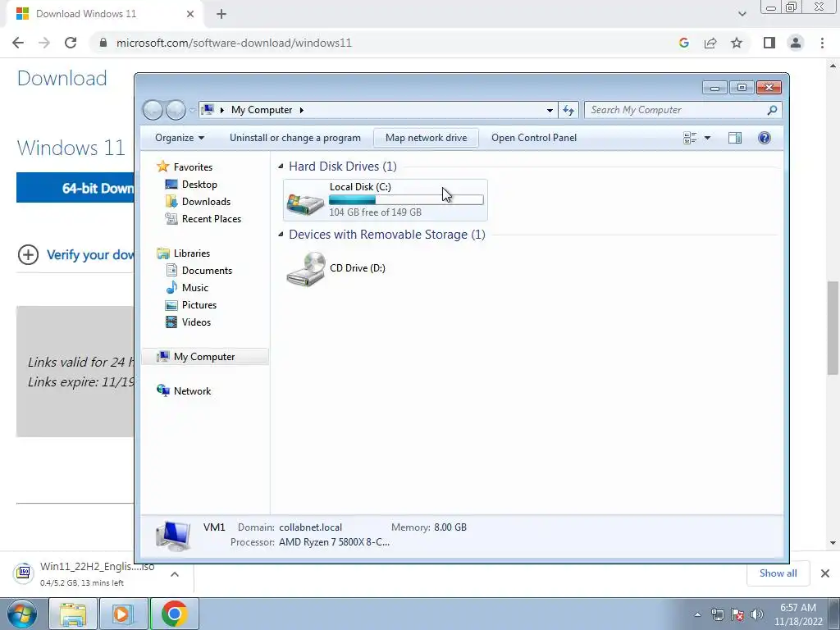The height and width of the screenshot is (630, 840).
Task: Open the download item options chevron
Action: pyautogui.click(x=175, y=573)
